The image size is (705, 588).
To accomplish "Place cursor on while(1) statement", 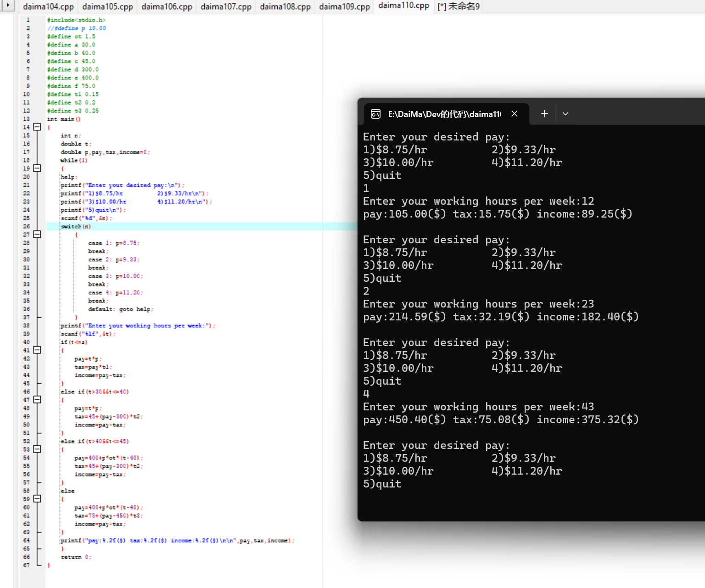I will click(x=74, y=160).
